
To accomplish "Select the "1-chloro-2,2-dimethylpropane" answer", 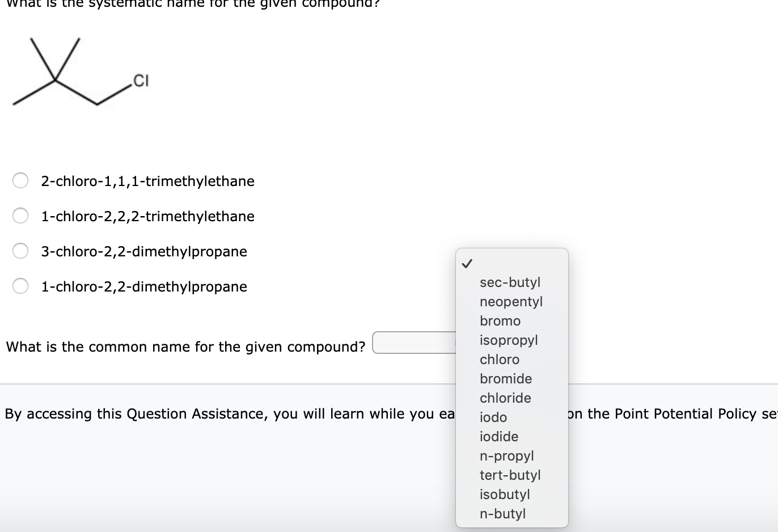I will click(x=20, y=286).
